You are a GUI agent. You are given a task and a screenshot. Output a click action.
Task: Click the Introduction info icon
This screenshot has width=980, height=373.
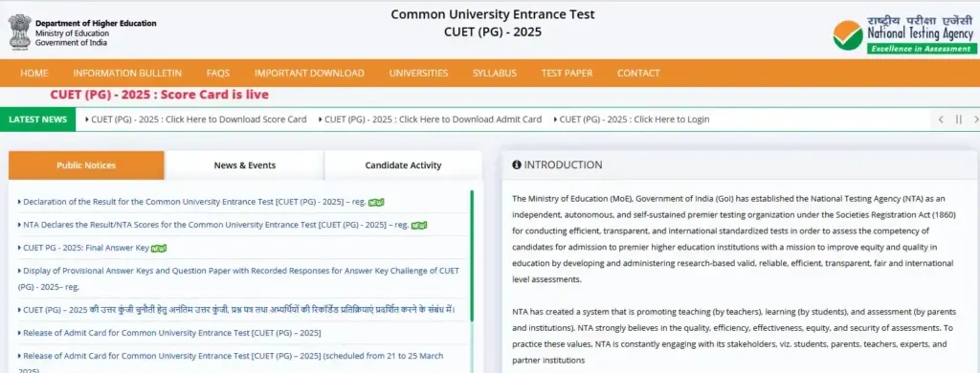[516, 165]
